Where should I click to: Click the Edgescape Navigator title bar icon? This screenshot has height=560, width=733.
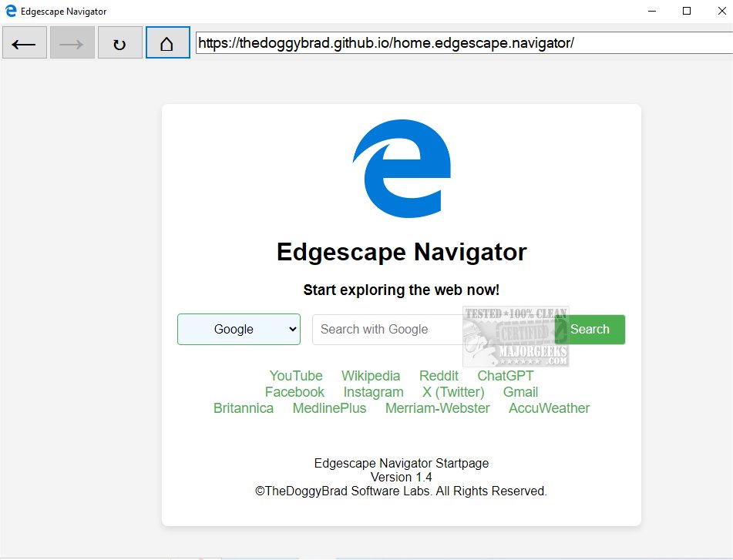10,12
